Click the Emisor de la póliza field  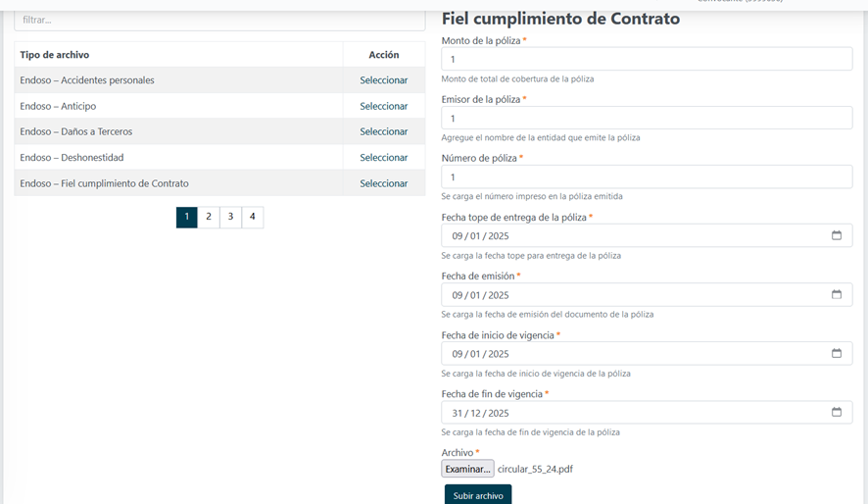click(x=646, y=119)
